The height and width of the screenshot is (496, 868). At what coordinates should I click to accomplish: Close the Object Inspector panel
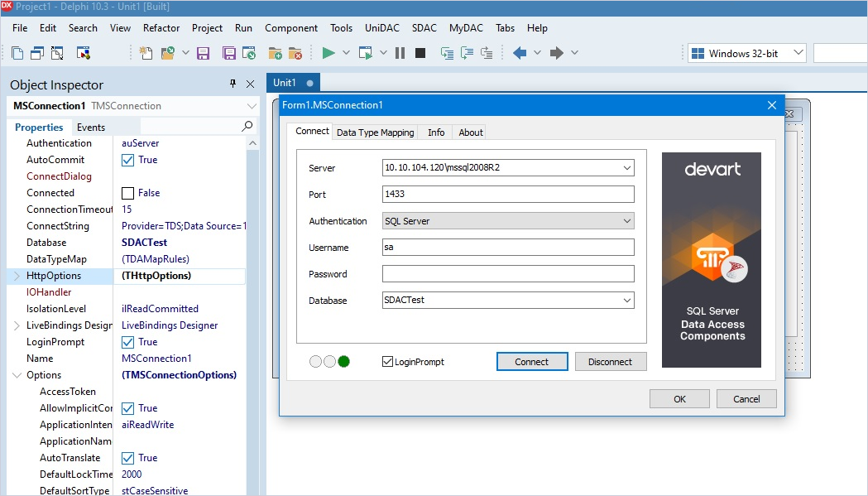[250, 84]
